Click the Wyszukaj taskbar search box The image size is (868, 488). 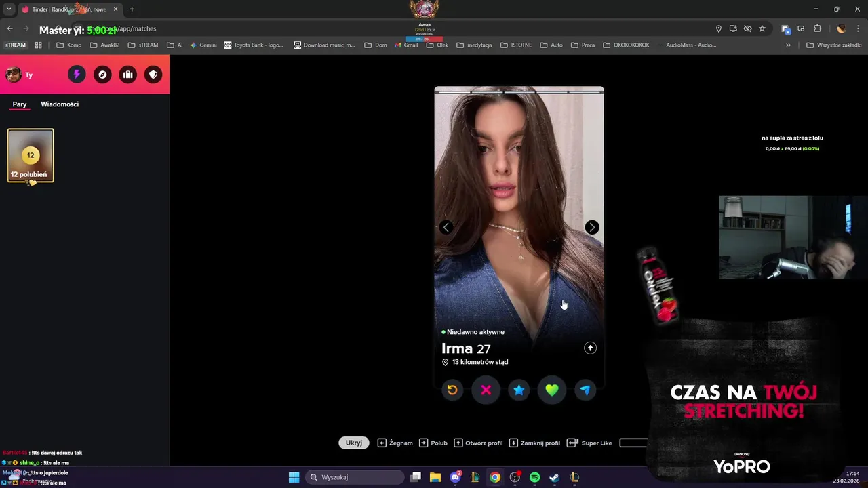355,477
